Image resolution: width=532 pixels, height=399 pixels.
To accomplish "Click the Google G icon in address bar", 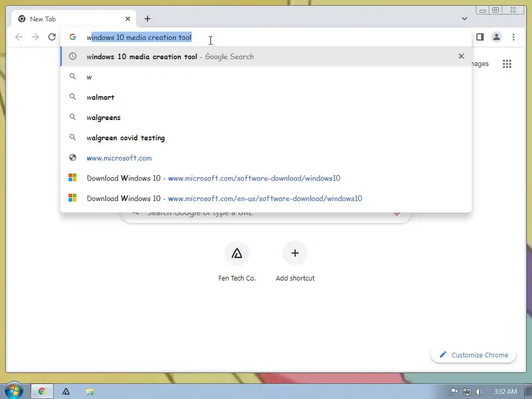I will tap(73, 37).
